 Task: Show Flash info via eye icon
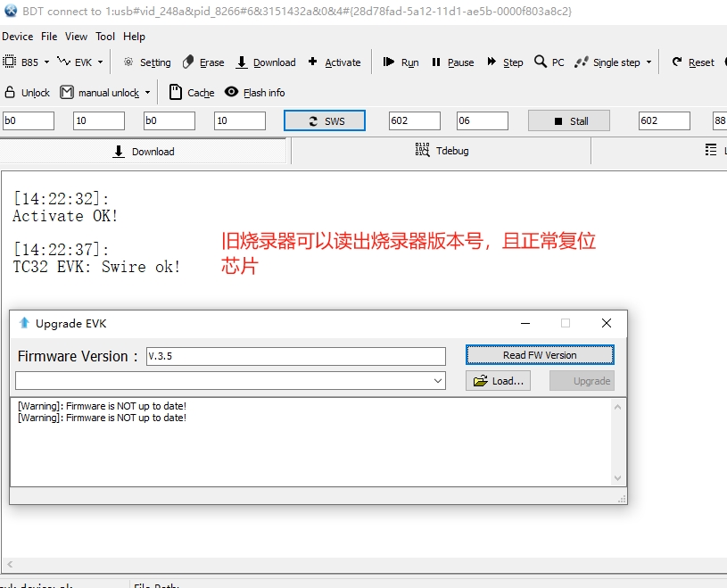point(231,92)
